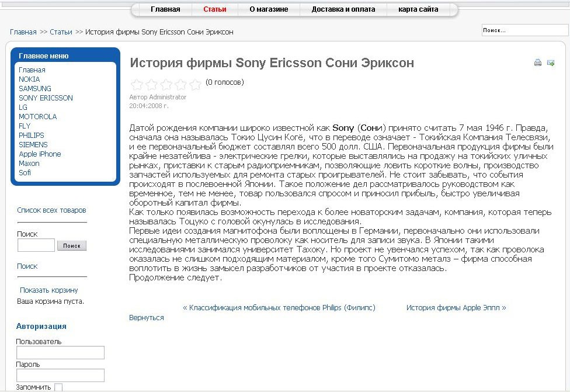This screenshot has width=570, height=392.
Task: Go to previous article about Philips classification
Action: click(x=279, y=308)
